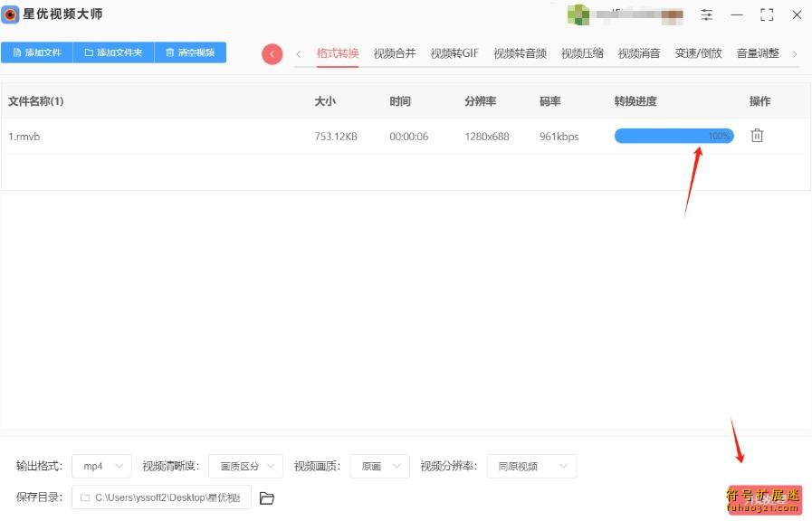Open the 视频分辨率 同原视频 dropdown
This screenshot has height=521, width=812.
tap(531, 467)
